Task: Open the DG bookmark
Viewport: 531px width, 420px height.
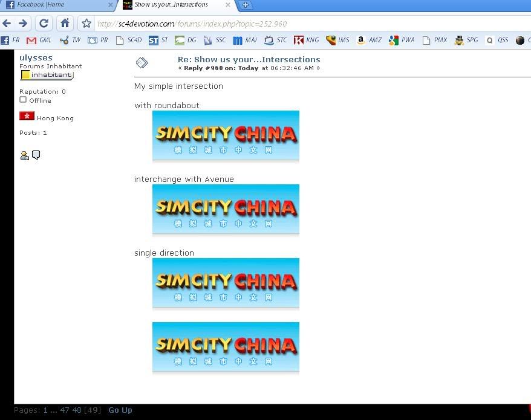Action: pos(185,40)
